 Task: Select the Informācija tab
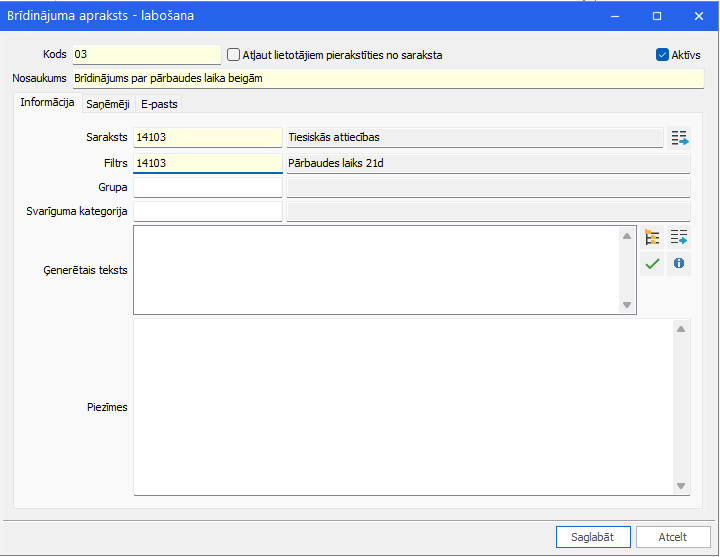coord(47,102)
